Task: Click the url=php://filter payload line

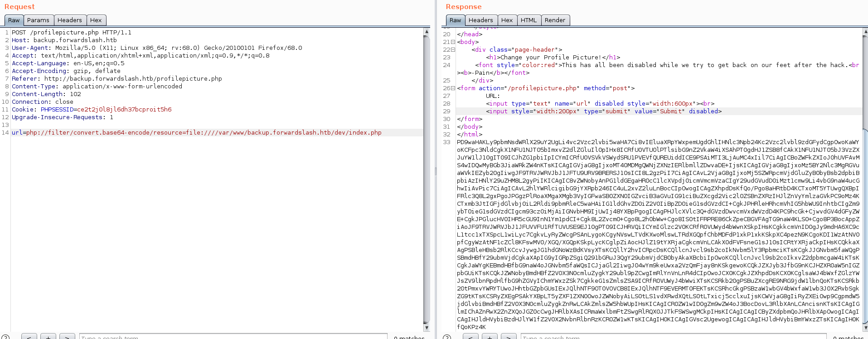Action: [197, 133]
